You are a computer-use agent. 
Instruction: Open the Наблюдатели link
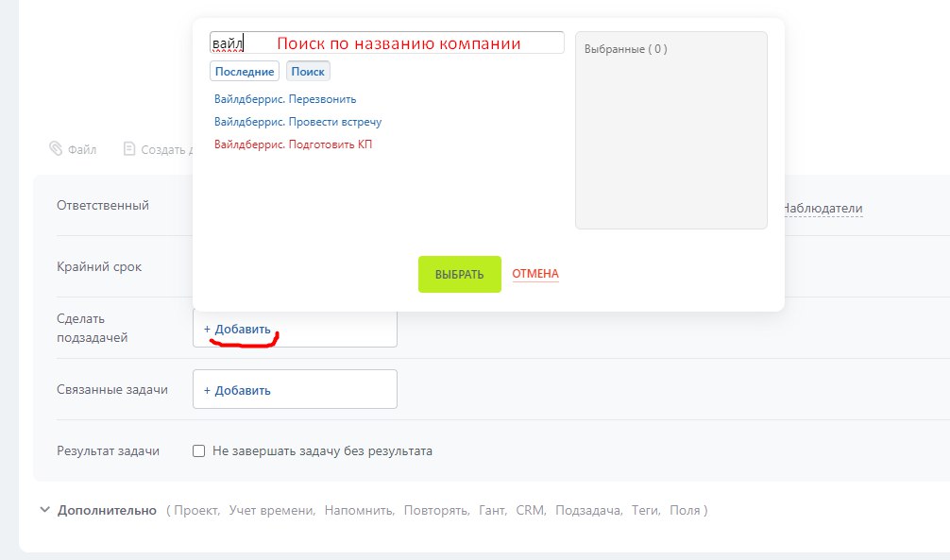pyautogui.click(x=822, y=209)
